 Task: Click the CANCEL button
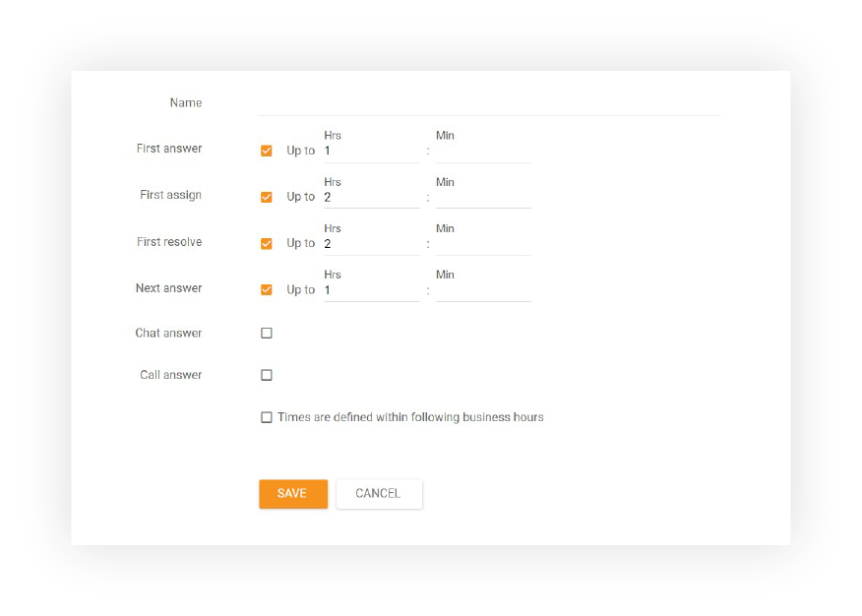[x=379, y=494]
